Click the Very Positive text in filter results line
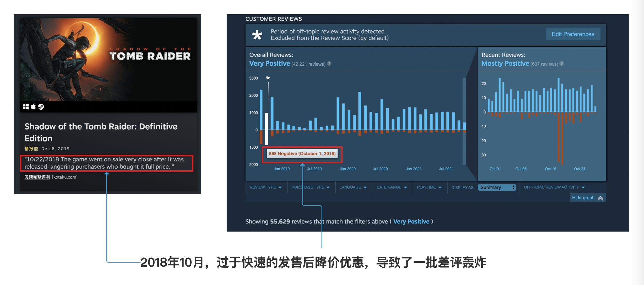The height and width of the screenshot is (285, 644). (411, 222)
